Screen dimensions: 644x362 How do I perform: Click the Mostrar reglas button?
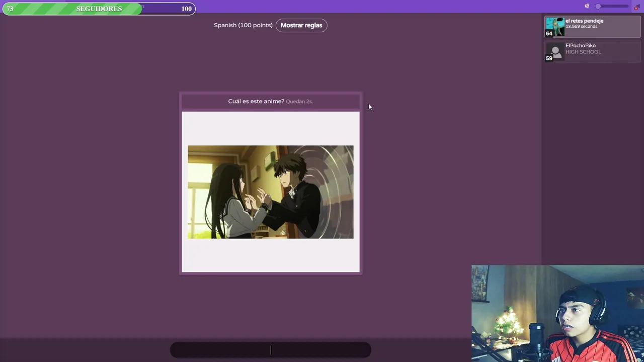tap(301, 25)
